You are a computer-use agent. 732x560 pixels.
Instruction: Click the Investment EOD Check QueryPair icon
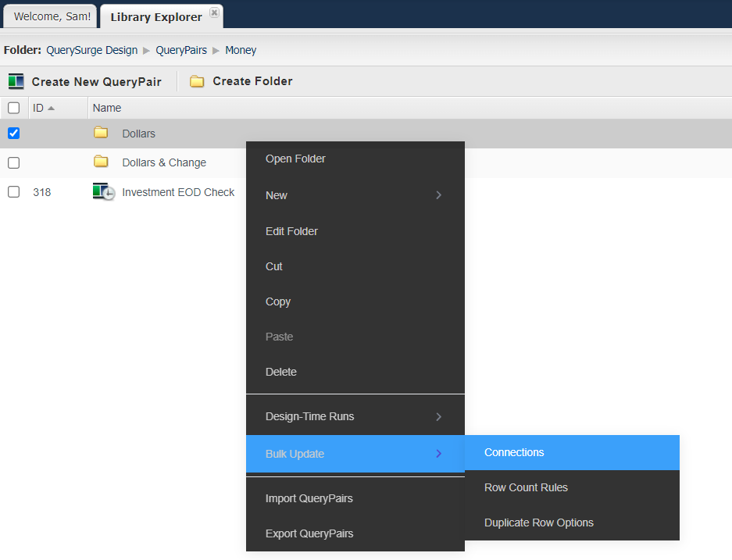click(104, 192)
